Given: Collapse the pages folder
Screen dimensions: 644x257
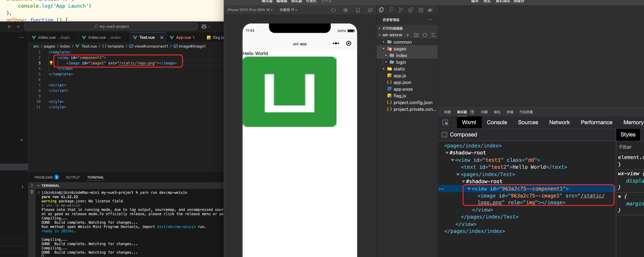Looking at the screenshot, I should point(384,49).
